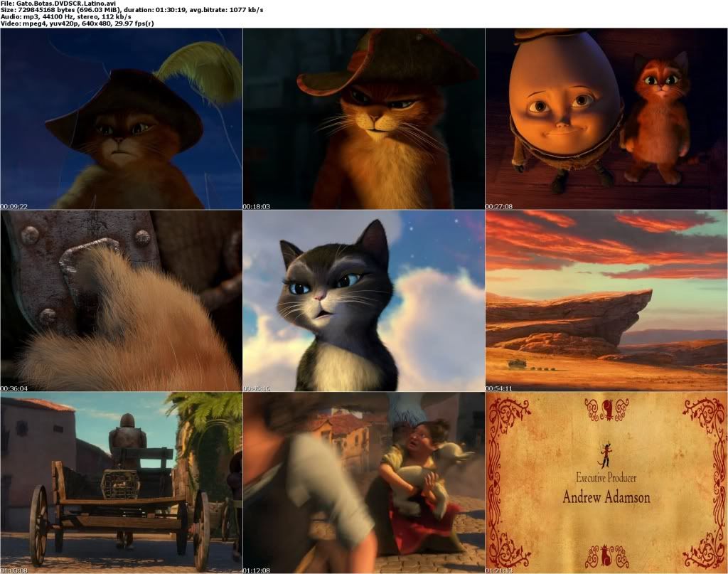Image resolution: width=728 pixels, height=574 pixels.
Task: Select the wooden cart thumbnail at 01:03:08
Action: pyautogui.click(x=121, y=482)
